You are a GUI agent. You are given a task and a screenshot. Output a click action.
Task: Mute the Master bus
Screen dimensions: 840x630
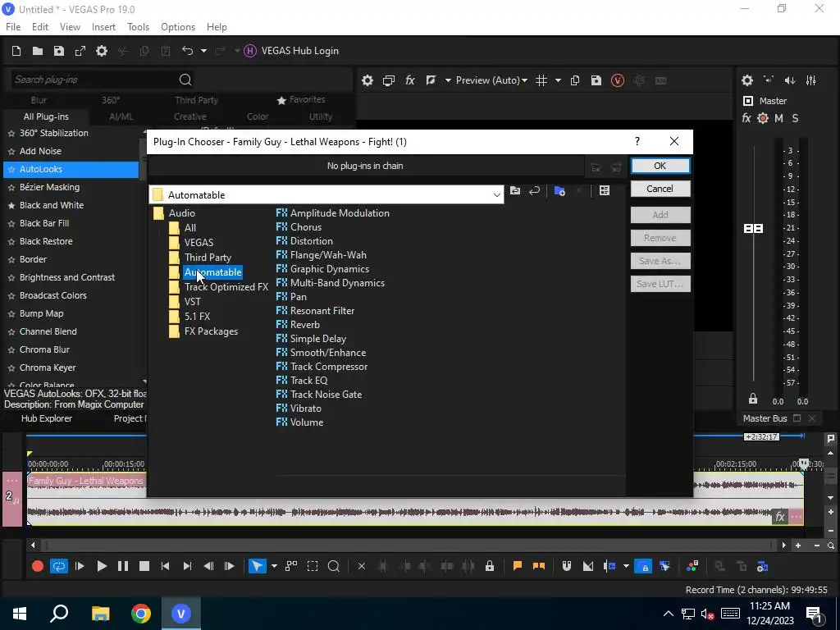[x=779, y=118]
